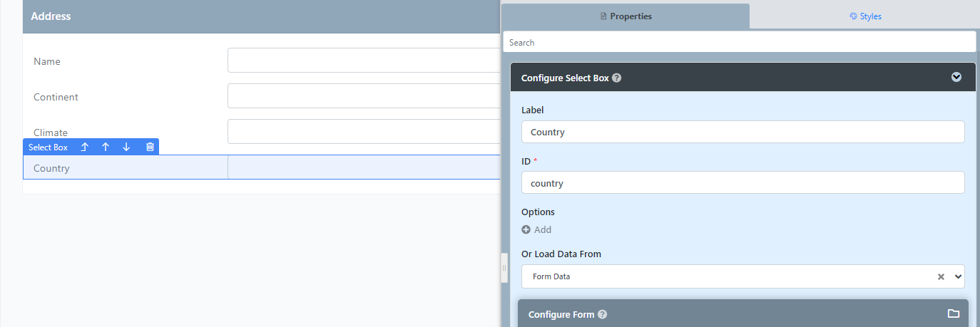Collapse the Configure Select Box section
This screenshot has height=327, width=980.
tap(956, 77)
